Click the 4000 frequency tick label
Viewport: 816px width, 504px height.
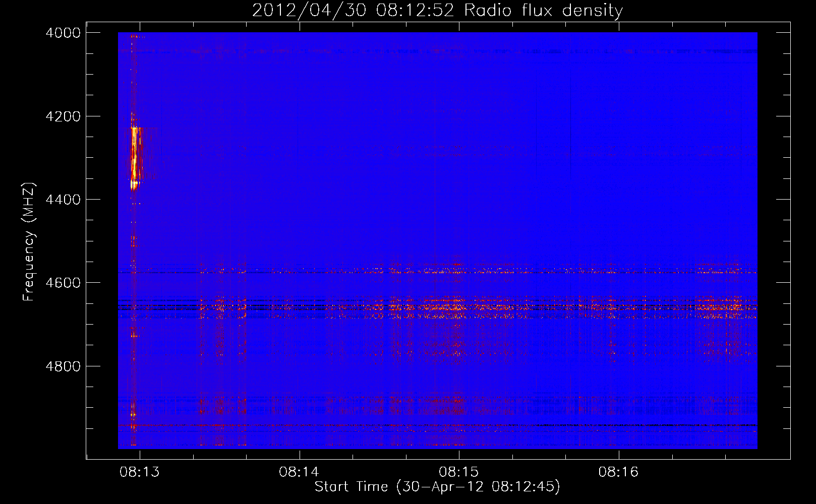point(63,33)
